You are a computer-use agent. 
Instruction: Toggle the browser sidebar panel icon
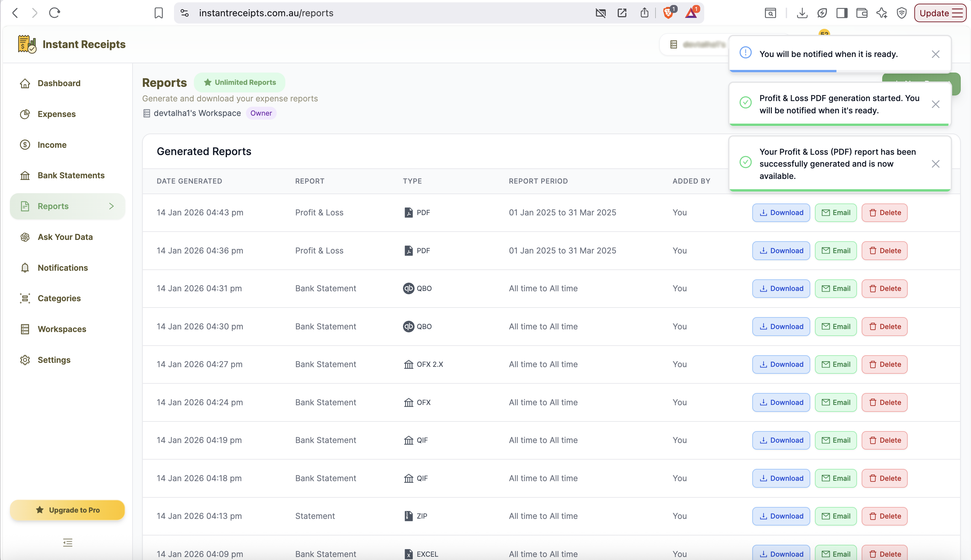(842, 13)
